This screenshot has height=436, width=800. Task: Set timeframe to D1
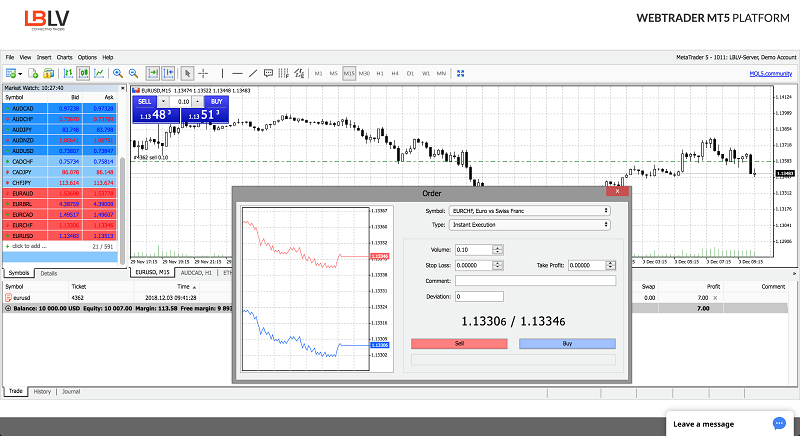coord(410,73)
